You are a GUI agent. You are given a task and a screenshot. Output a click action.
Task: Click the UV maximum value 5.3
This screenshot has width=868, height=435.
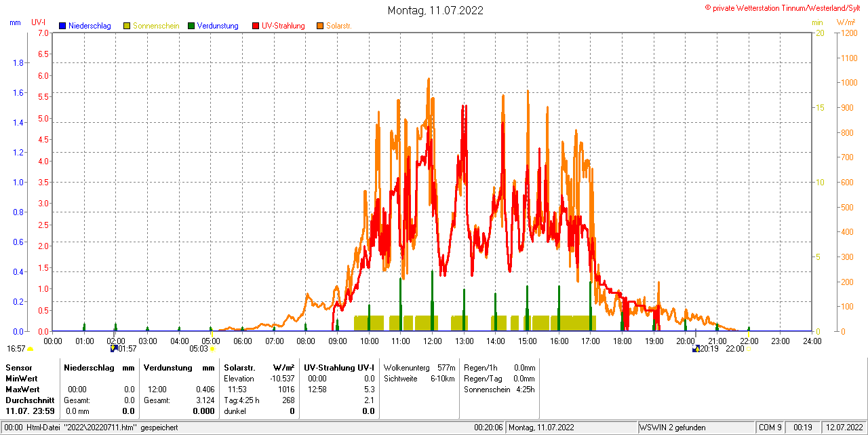pyautogui.click(x=369, y=389)
